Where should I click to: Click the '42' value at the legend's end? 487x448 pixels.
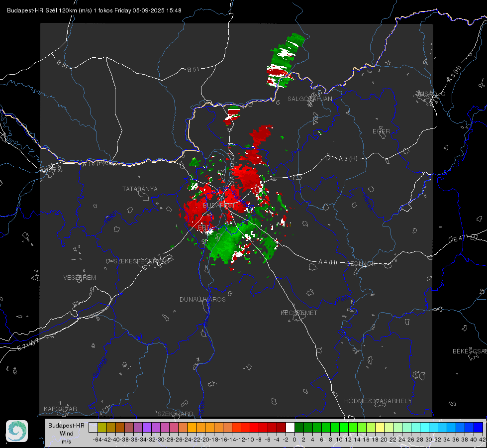(482, 440)
